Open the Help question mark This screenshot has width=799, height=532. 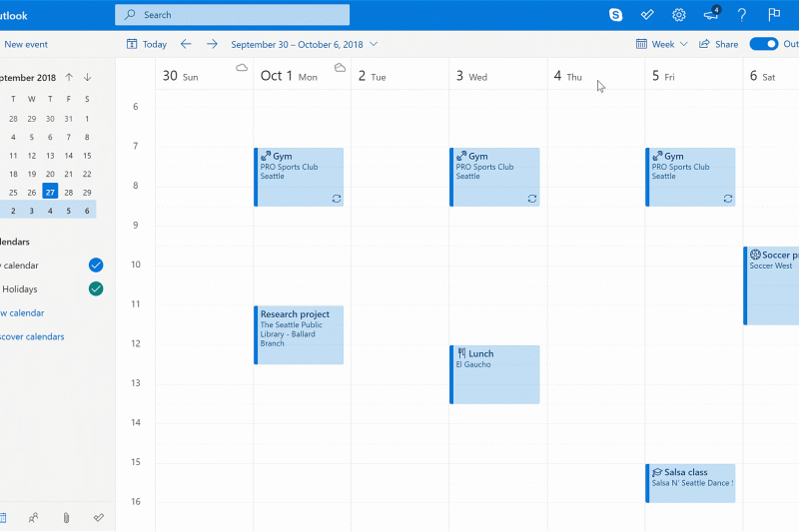pos(742,15)
